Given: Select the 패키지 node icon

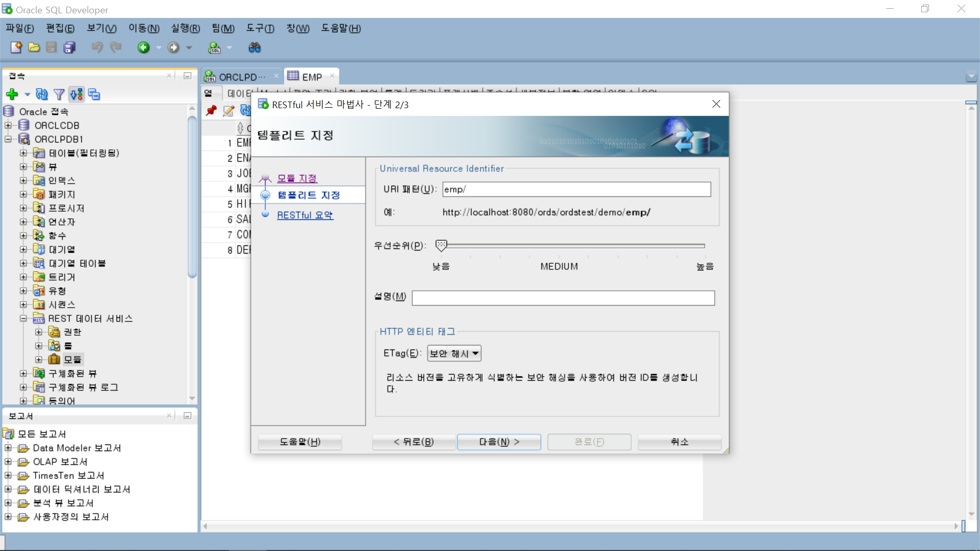Looking at the screenshot, I should point(39,194).
